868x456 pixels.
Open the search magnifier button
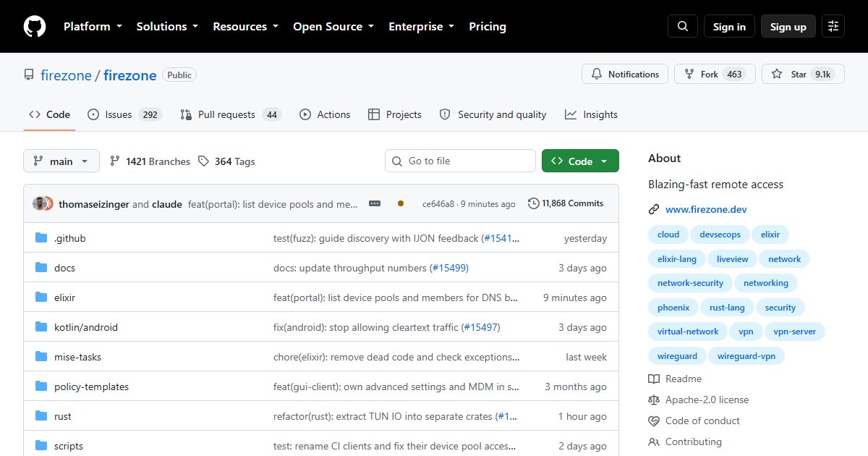(683, 27)
